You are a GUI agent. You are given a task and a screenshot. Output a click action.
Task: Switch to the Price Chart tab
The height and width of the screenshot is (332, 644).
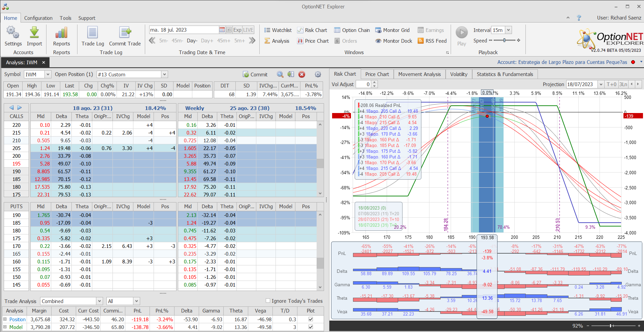tap(377, 74)
